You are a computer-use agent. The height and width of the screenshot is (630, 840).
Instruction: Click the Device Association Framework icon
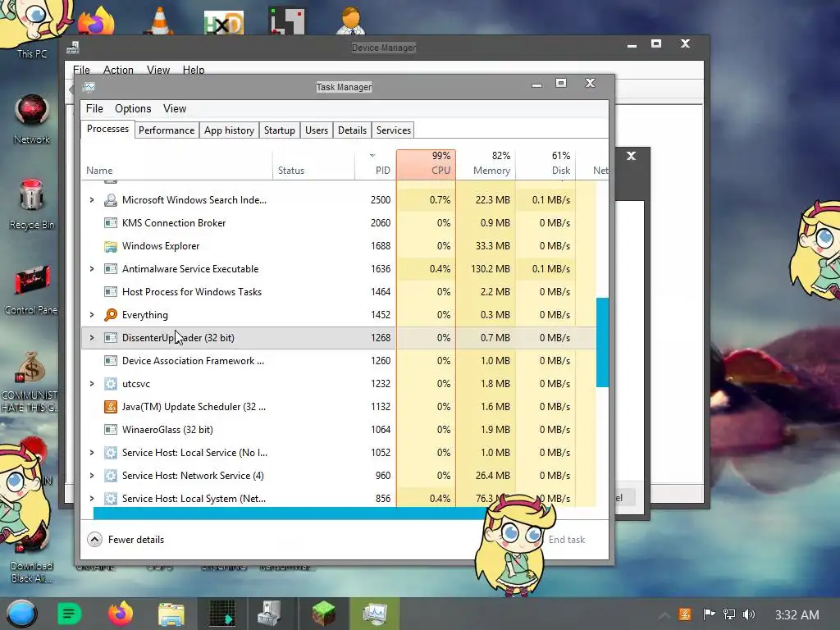(111, 361)
